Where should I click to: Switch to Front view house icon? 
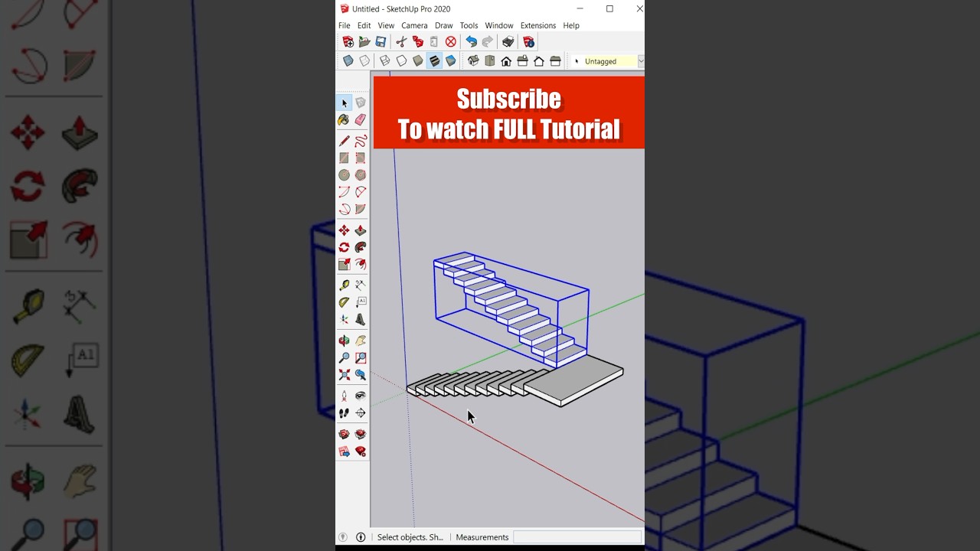(506, 61)
